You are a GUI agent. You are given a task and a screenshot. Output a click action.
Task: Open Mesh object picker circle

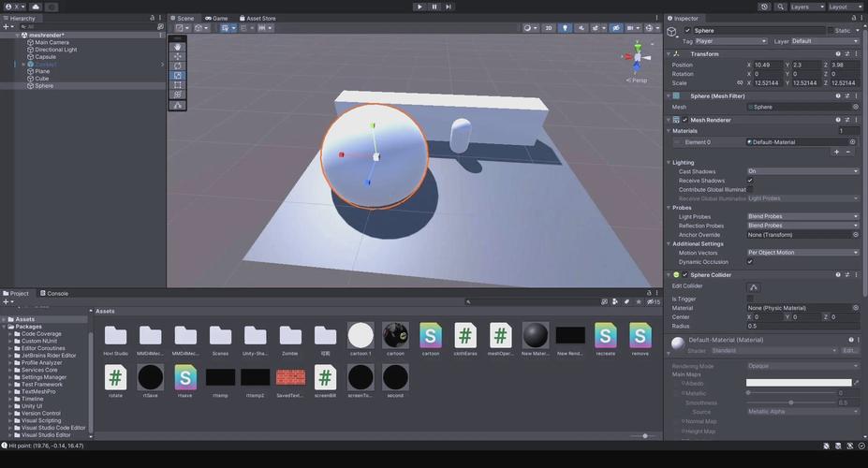[x=855, y=107]
